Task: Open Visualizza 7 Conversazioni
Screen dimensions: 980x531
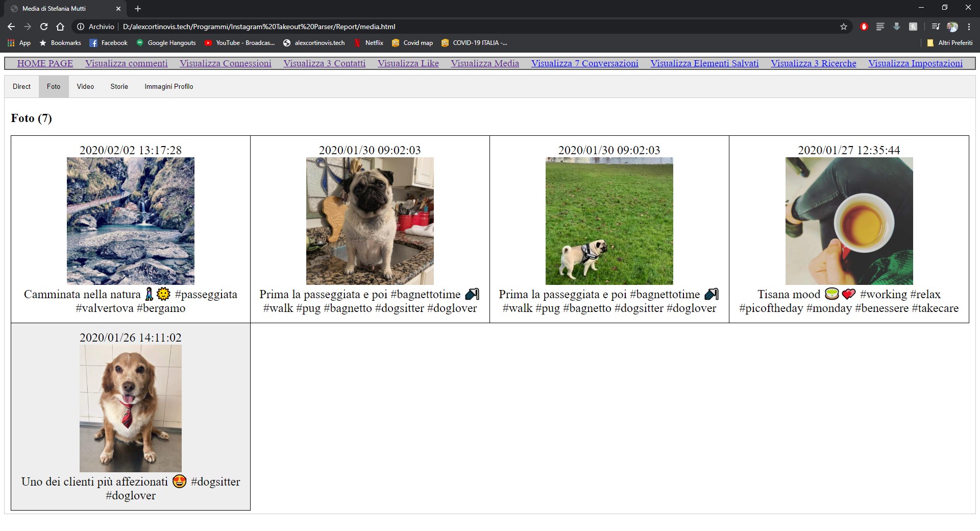Action: coord(584,63)
